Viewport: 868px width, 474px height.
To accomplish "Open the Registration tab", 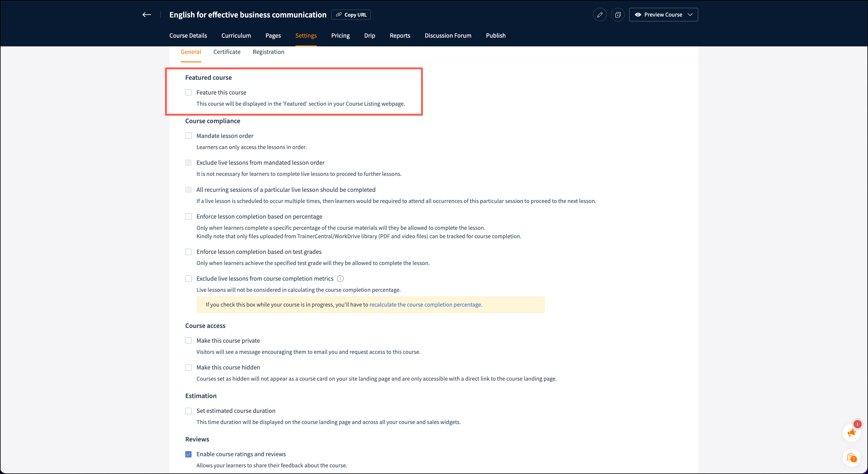I will 268,52.
